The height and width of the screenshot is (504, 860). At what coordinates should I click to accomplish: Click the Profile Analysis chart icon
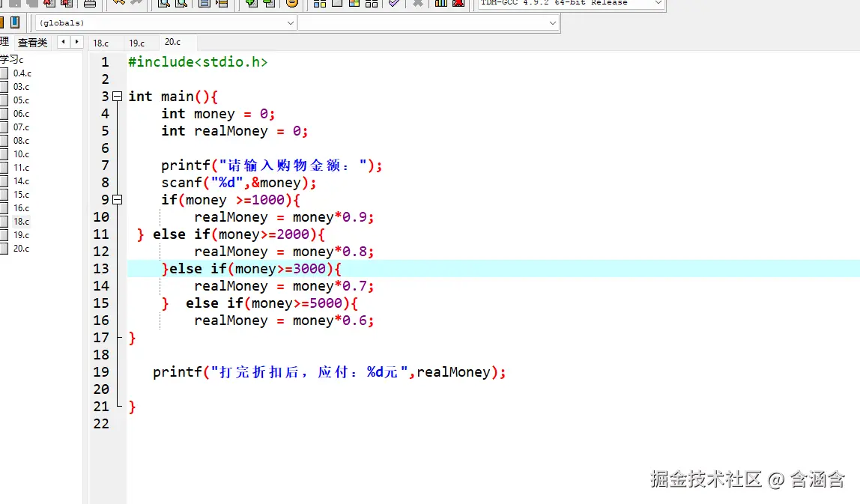[441, 3]
